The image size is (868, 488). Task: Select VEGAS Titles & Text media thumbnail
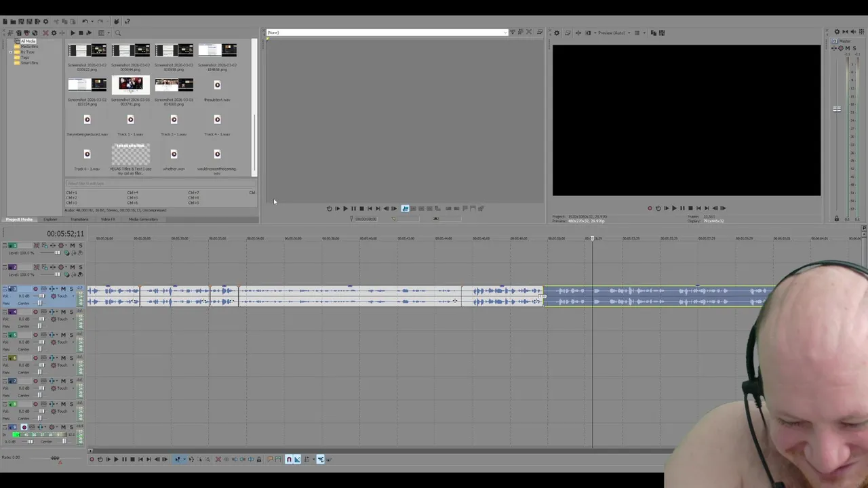(x=130, y=155)
